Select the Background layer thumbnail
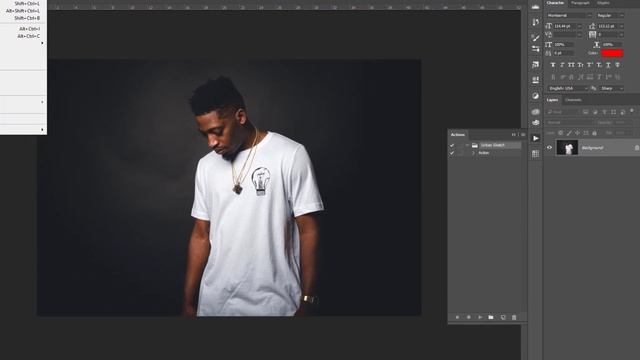The height and width of the screenshot is (360, 640). (x=567, y=148)
